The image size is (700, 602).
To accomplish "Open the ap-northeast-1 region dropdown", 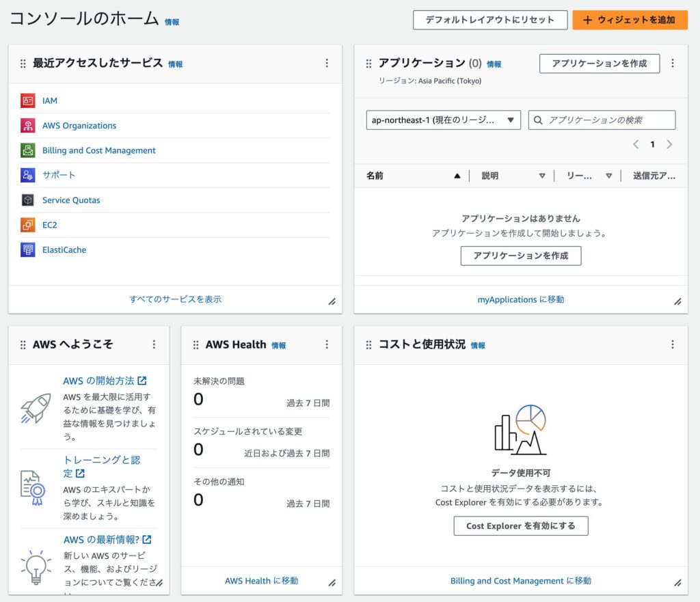I will [443, 120].
